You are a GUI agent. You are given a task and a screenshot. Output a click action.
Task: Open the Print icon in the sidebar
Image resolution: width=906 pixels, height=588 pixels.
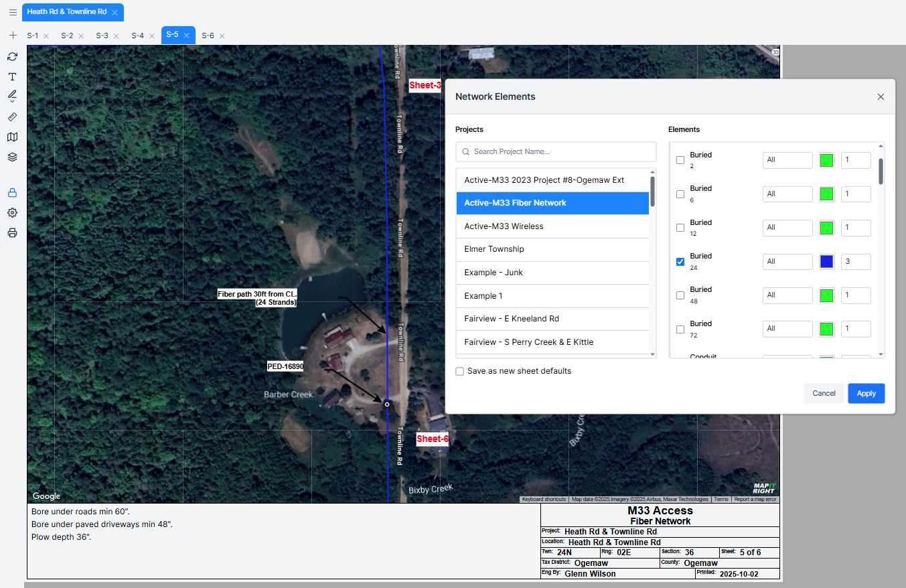(x=12, y=232)
